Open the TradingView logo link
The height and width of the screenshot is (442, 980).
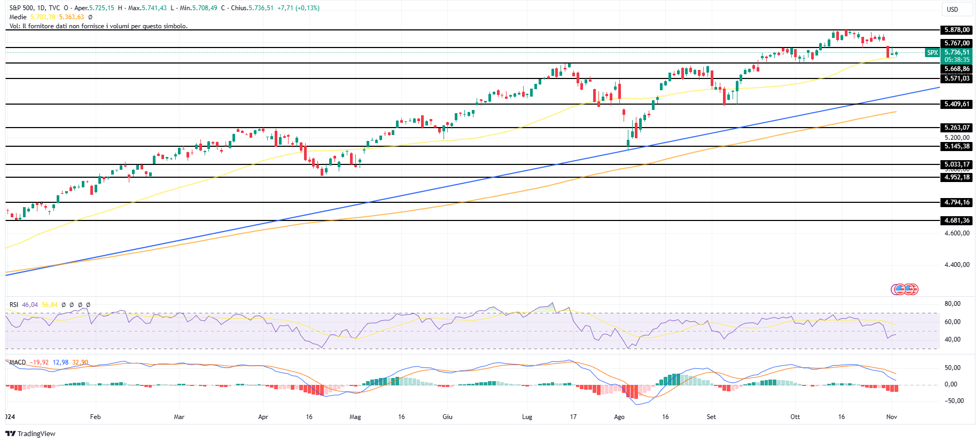tap(30, 433)
